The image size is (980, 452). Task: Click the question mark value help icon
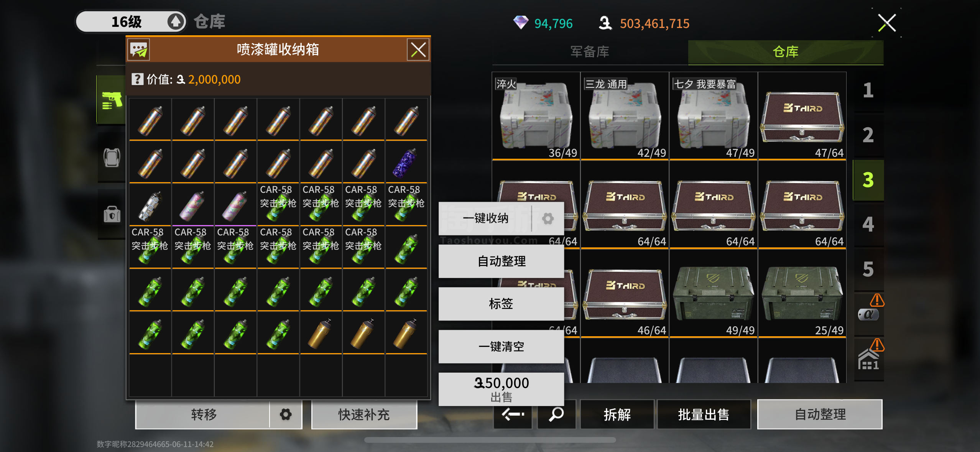137,79
